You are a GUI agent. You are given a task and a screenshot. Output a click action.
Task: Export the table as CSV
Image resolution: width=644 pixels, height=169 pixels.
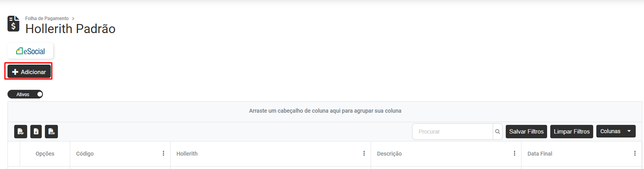[x=51, y=132]
